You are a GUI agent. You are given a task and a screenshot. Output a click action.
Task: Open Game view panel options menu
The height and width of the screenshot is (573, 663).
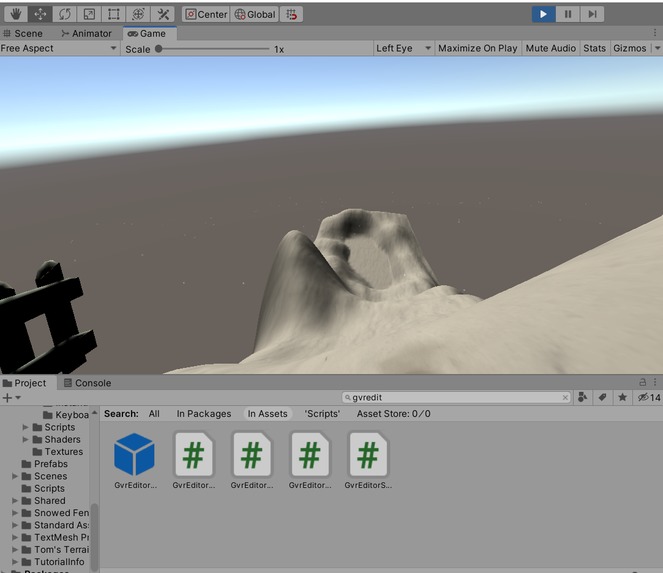click(x=655, y=33)
